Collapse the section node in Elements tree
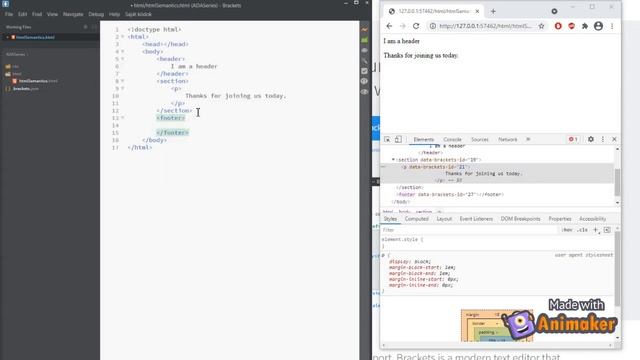Screen dimensions: 640x360 pos(393,160)
